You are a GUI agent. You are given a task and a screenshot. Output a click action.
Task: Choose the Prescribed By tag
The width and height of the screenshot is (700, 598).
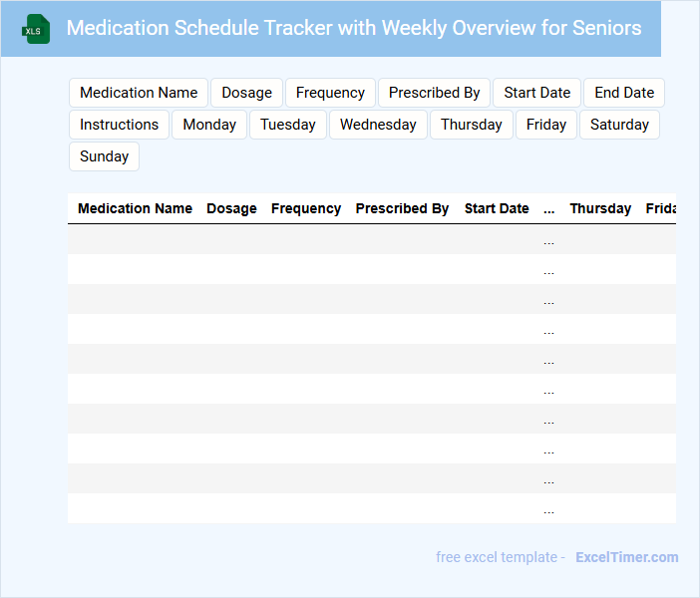click(x=434, y=93)
